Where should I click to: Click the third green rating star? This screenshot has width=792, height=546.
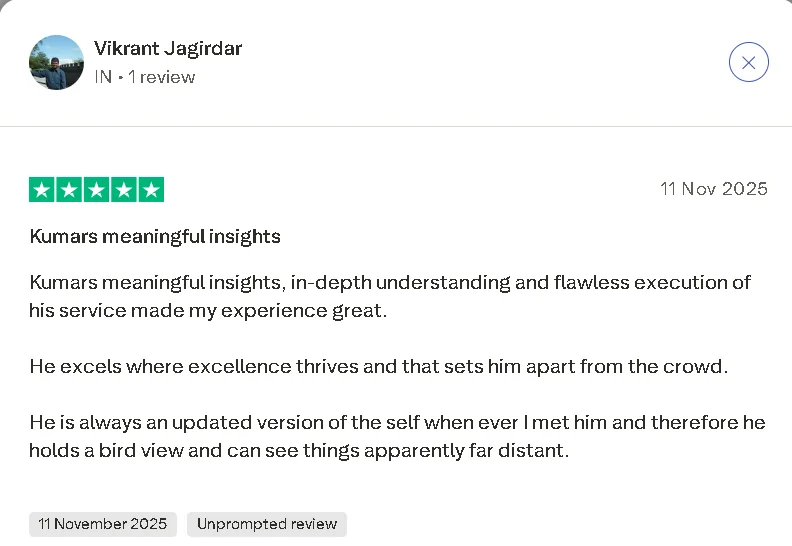point(96,190)
